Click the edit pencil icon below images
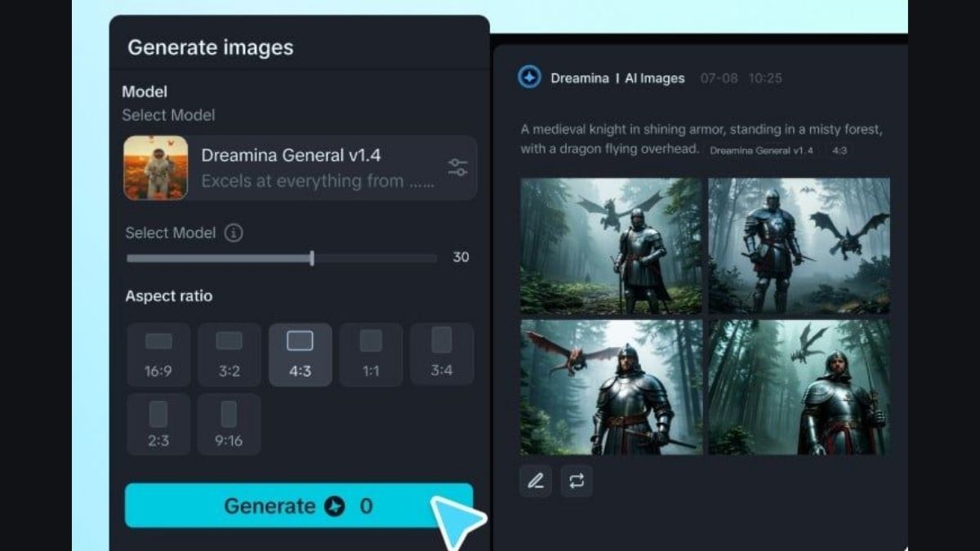Image resolution: width=980 pixels, height=551 pixels. (x=536, y=482)
